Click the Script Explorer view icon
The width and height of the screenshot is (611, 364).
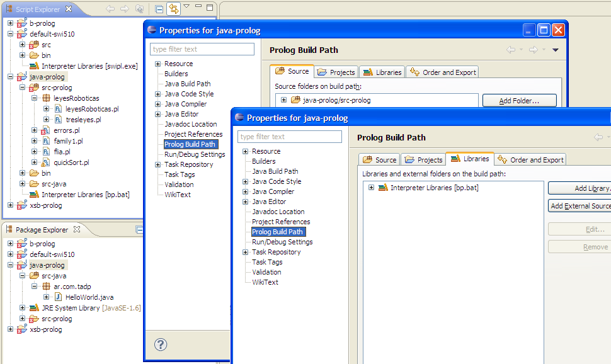click(9, 9)
